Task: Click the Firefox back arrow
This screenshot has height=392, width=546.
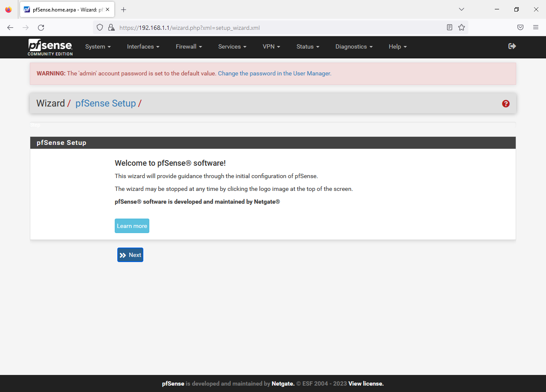Action: coord(10,27)
